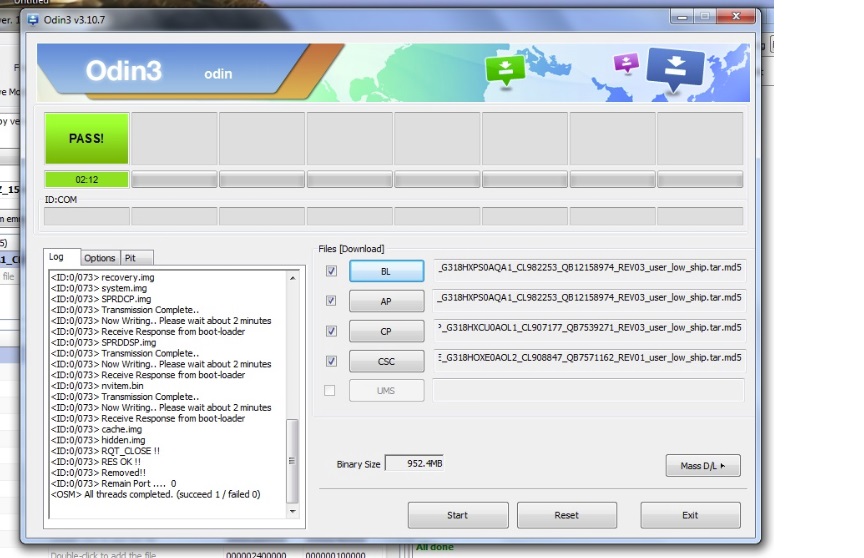Click the disabled UMS button

[x=386, y=391]
